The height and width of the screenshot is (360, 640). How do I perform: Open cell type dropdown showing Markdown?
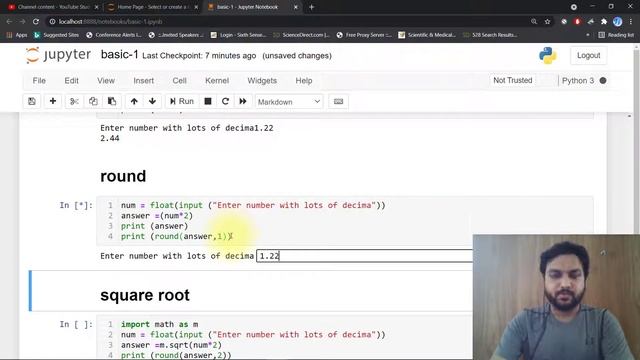289,102
